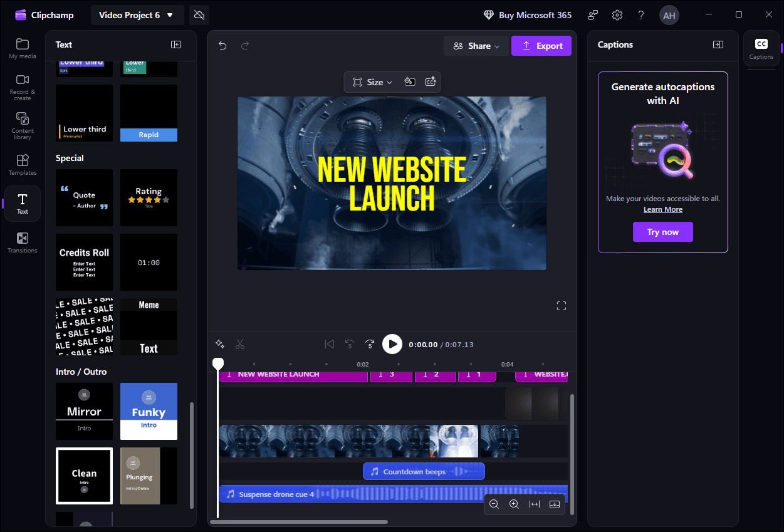Open the Video Project 6 dropdown

pos(137,15)
